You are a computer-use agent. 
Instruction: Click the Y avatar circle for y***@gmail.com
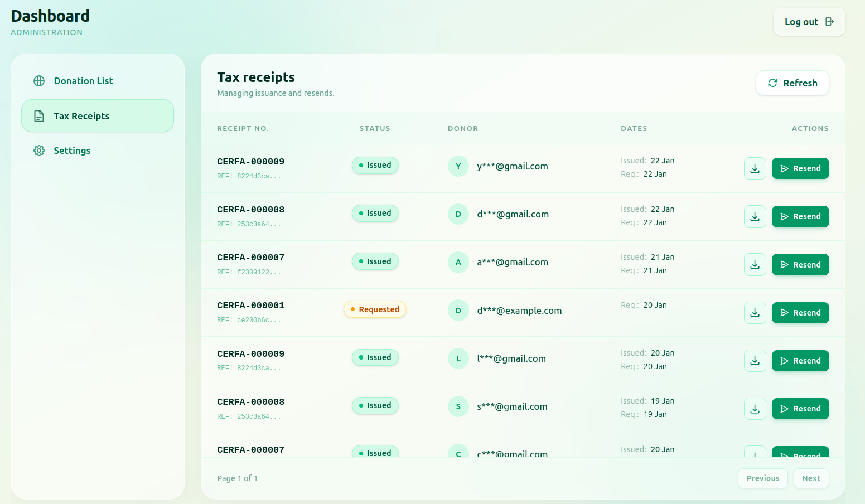pos(458,166)
